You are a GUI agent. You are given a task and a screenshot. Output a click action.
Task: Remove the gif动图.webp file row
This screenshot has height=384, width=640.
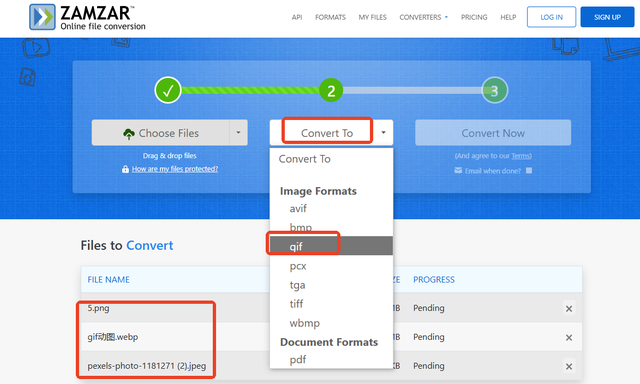click(x=569, y=337)
